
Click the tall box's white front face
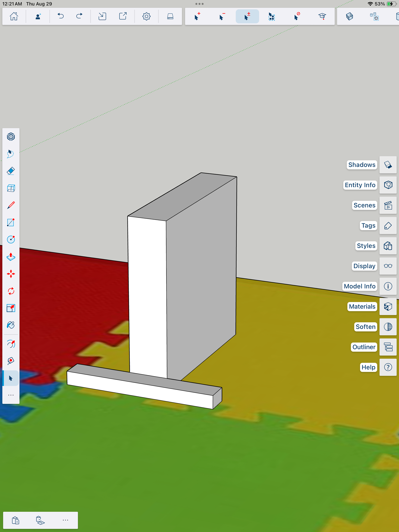tap(147, 296)
